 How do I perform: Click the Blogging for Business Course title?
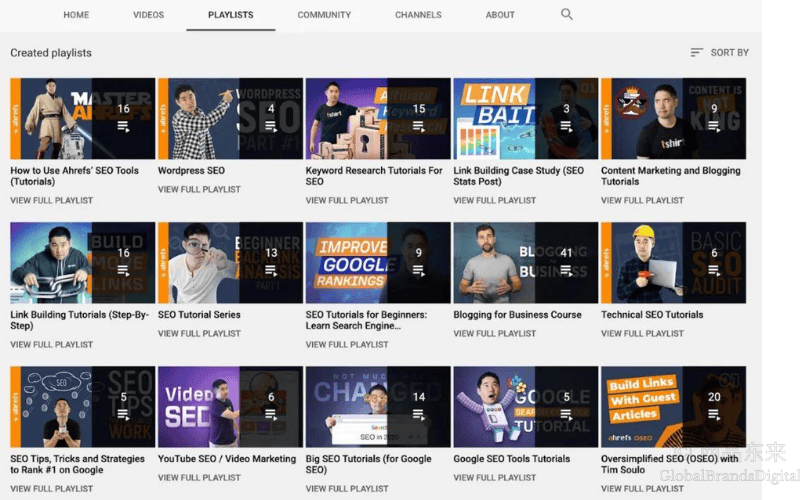coord(517,315)
